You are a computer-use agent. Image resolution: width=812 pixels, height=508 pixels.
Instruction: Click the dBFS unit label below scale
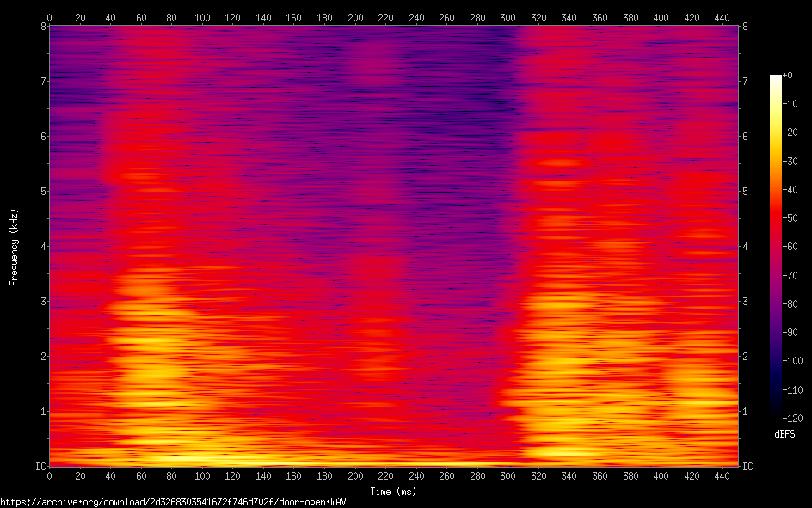[x=784, y=432]
